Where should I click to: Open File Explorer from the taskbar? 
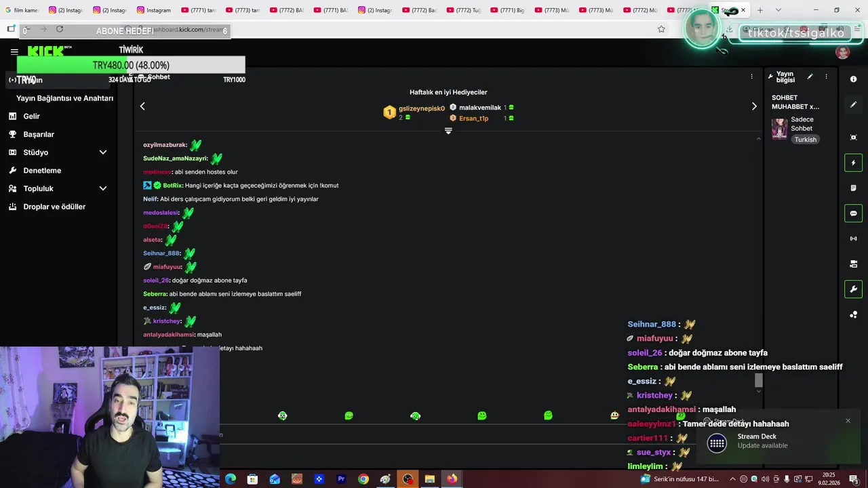pyautogui.click(x=429, y=479)
